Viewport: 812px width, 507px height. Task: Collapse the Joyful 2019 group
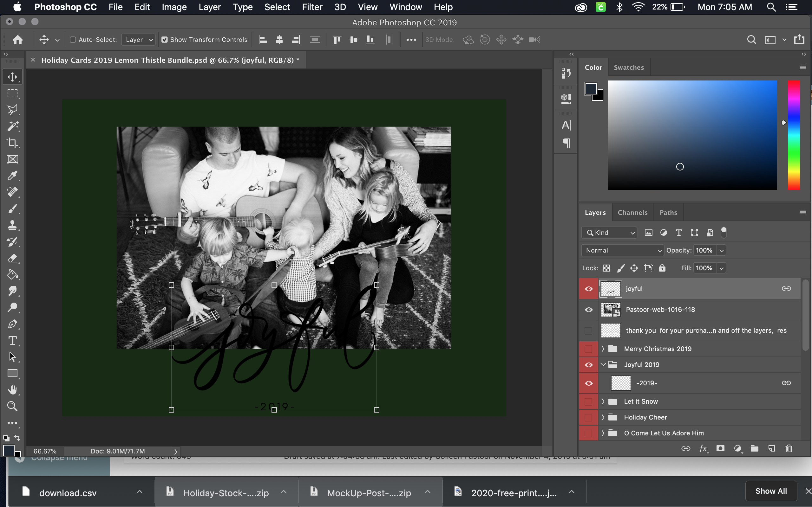click(x=603, y=364)
